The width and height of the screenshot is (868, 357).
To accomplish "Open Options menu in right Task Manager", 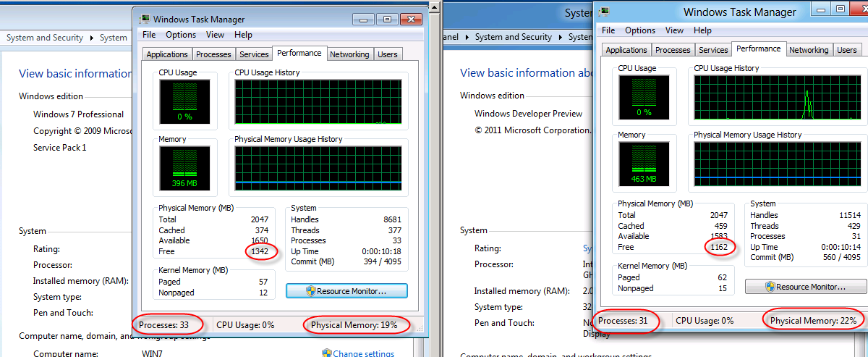I will 640,30.
